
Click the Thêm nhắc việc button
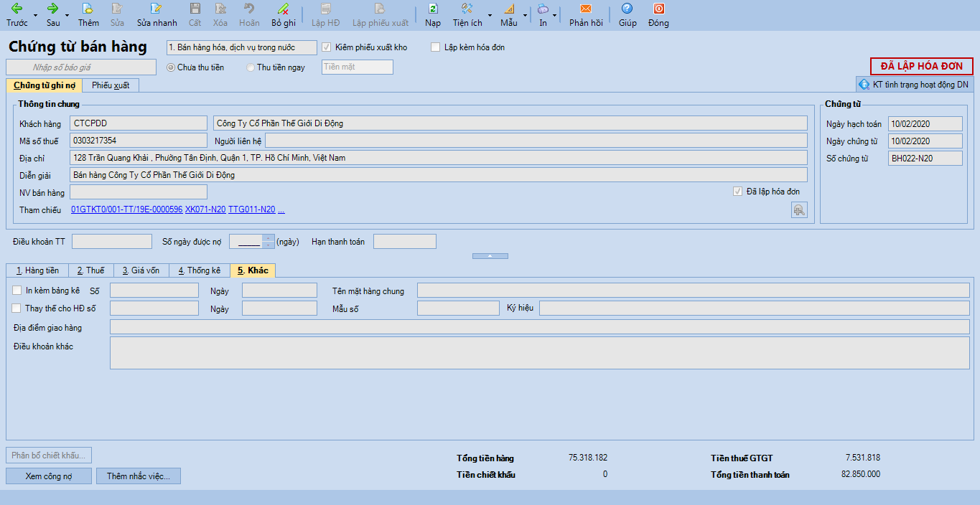point(139,476)
